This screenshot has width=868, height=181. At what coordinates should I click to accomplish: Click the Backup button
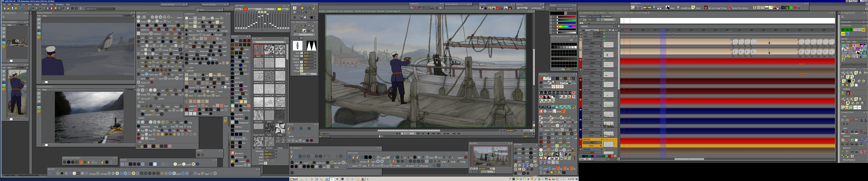coord(522,8)
